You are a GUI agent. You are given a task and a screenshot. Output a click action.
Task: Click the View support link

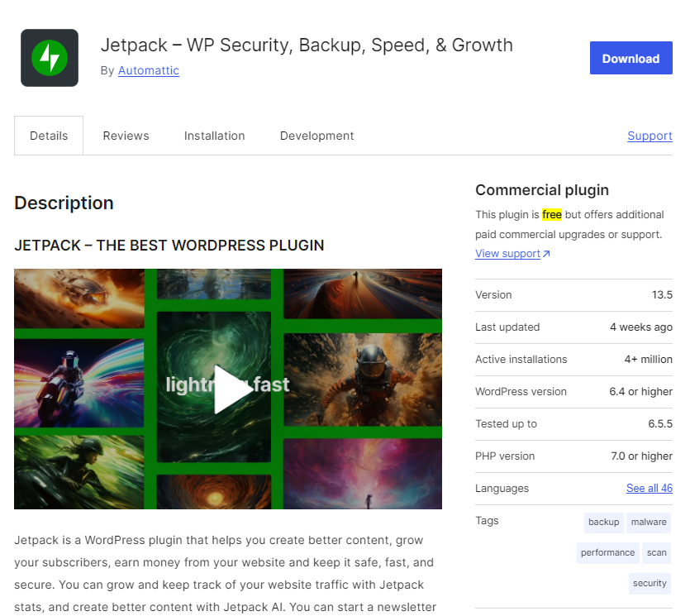(x=507, y=254)
